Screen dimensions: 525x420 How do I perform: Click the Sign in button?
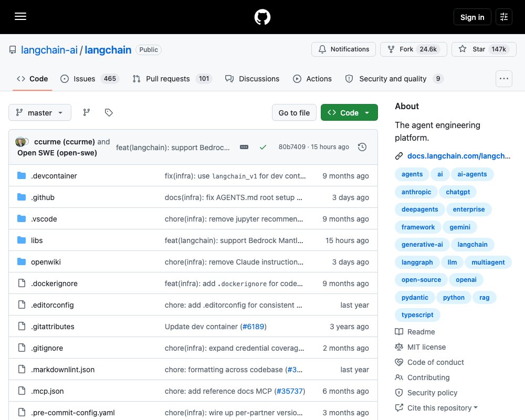click(x=472, y=17)
